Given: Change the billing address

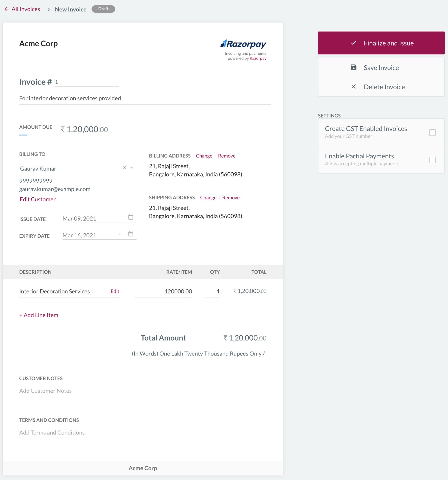Looking at the screenshot, I should pos(204,156).
